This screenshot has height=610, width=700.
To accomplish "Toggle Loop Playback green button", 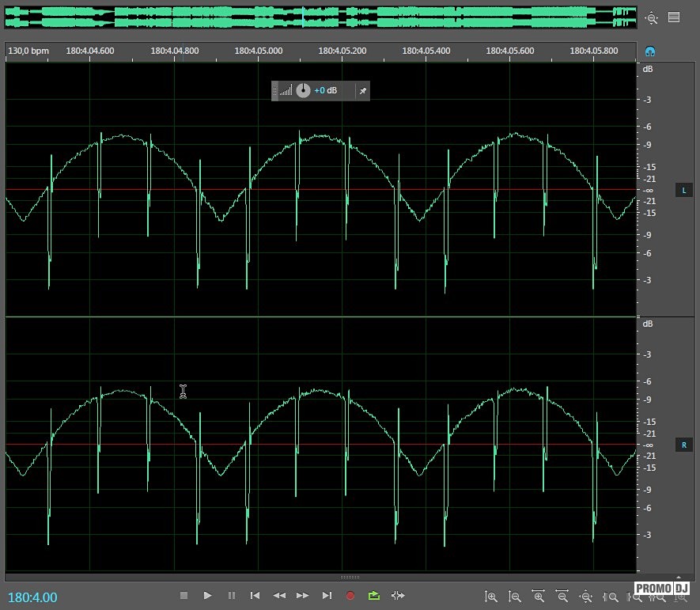I will [x=374, y=595].
